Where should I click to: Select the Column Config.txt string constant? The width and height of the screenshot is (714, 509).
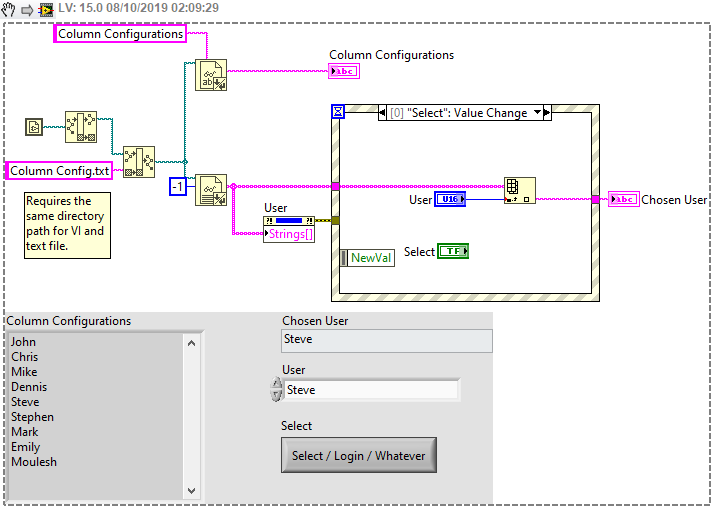pos(59,171)
